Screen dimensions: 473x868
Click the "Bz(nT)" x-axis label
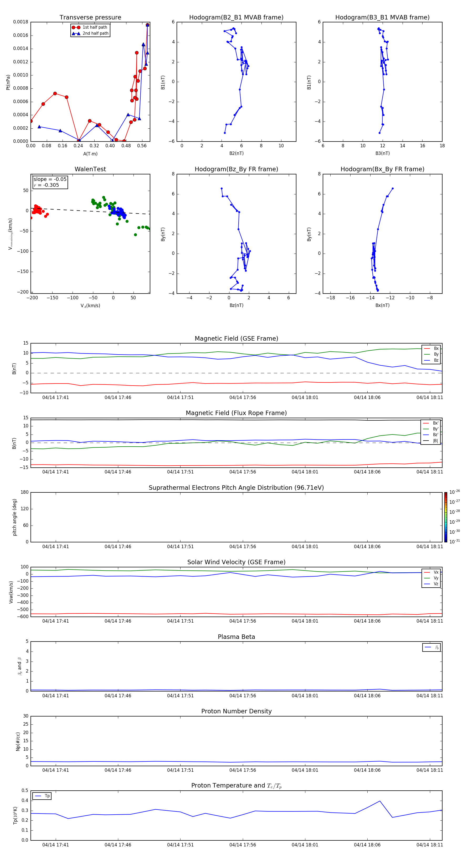click(236, 305)
